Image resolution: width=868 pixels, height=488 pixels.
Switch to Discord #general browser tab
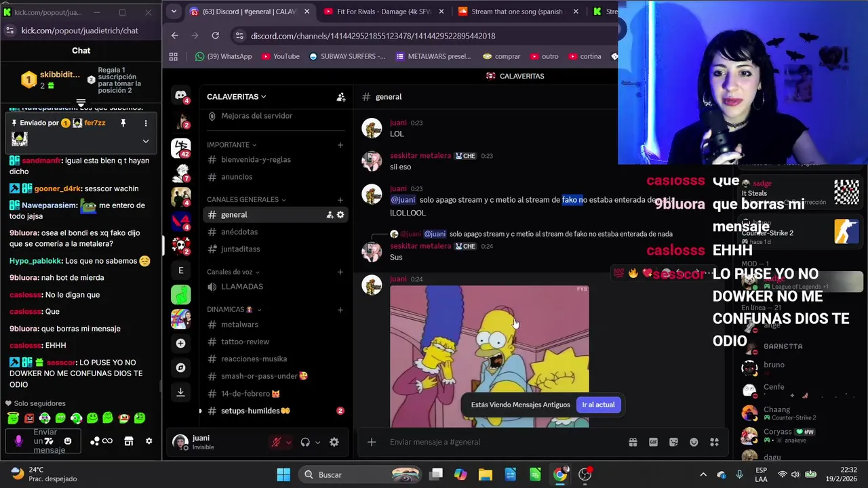coord(248,12)
